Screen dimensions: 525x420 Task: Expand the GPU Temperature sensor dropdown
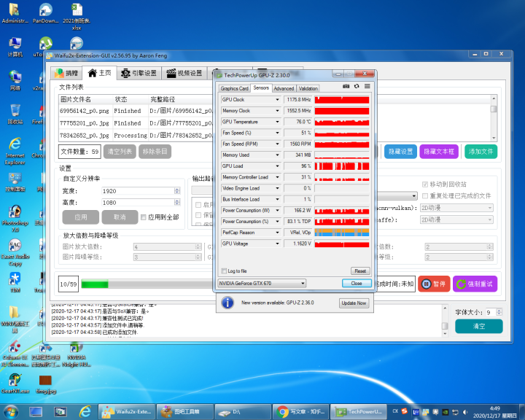coord(277,122)
